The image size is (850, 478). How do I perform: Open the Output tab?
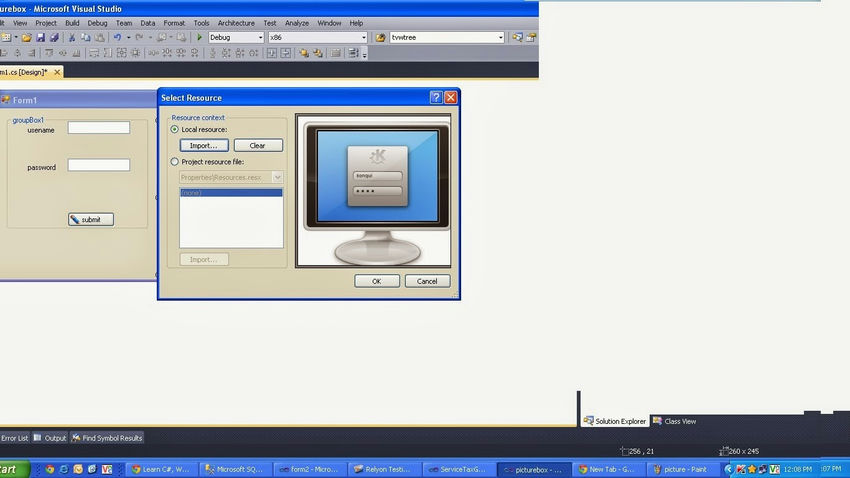(x=50, y=438)
